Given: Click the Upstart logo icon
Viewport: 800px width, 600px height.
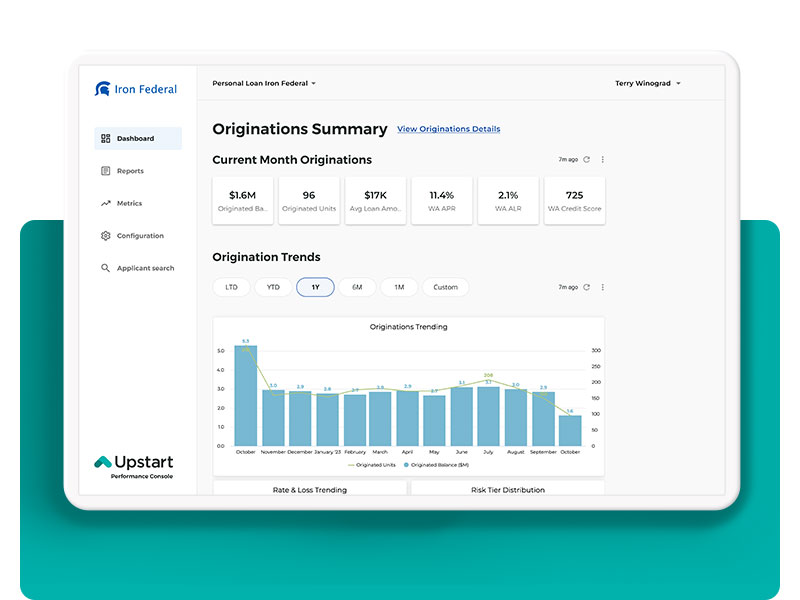Looking at the screenshot, I should [x=103, y=462].
